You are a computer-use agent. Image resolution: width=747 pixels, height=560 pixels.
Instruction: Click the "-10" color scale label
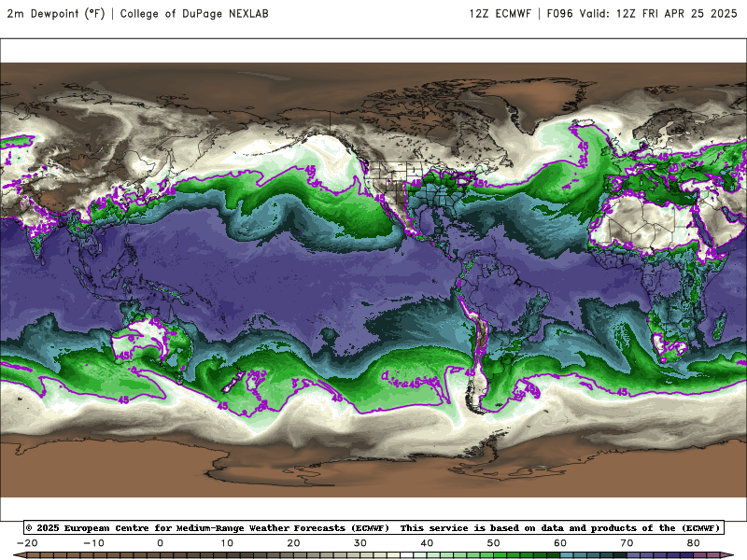[x=93, y=543]
